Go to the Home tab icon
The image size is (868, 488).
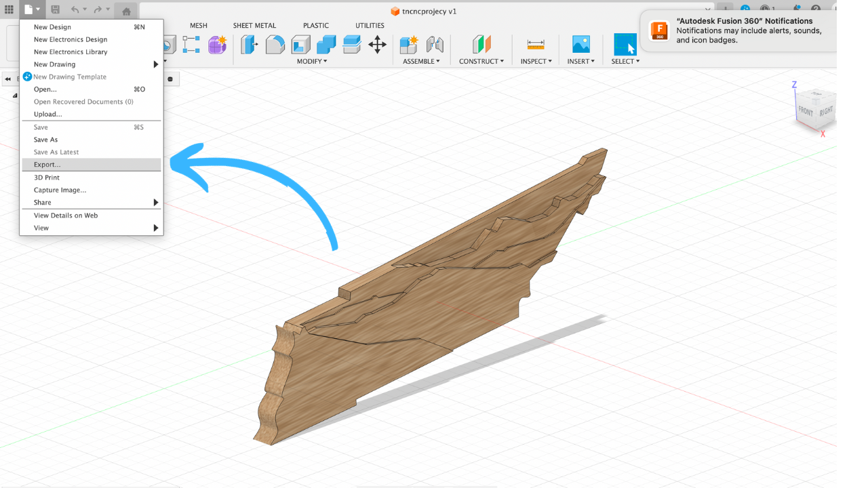[126, 10]
